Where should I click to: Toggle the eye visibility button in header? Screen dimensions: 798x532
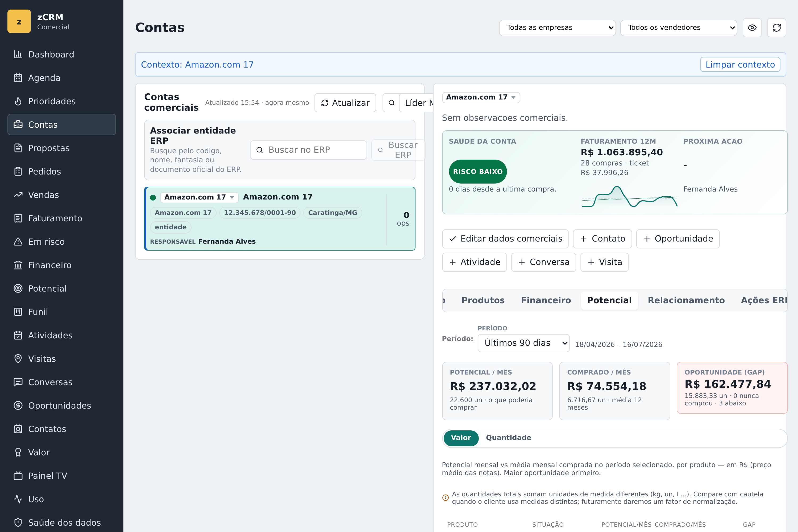coord(752,27)
